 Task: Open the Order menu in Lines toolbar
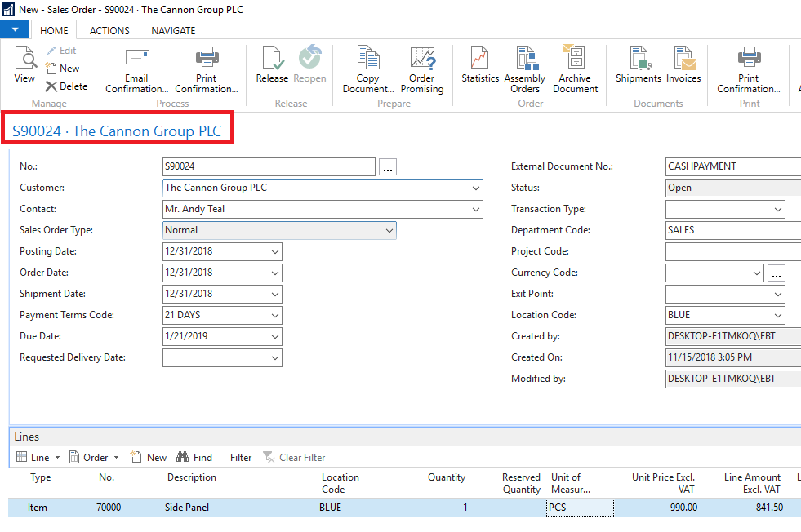click(x=94, y=458)
